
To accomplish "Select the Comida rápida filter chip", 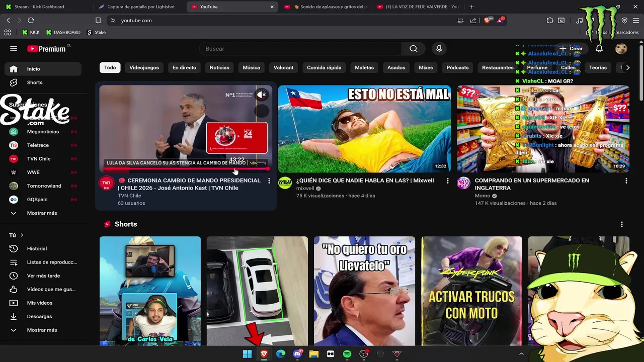I will click(324, 67).
